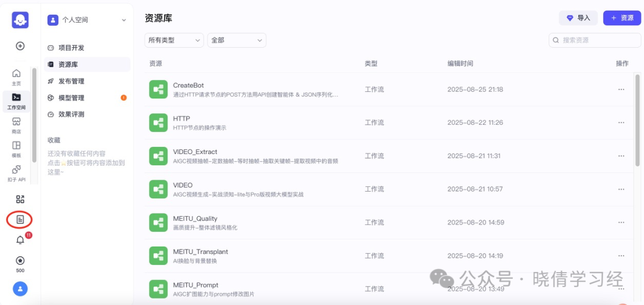Click the user avatar icon
Viewport: 644px width, 305px height.
20,289
